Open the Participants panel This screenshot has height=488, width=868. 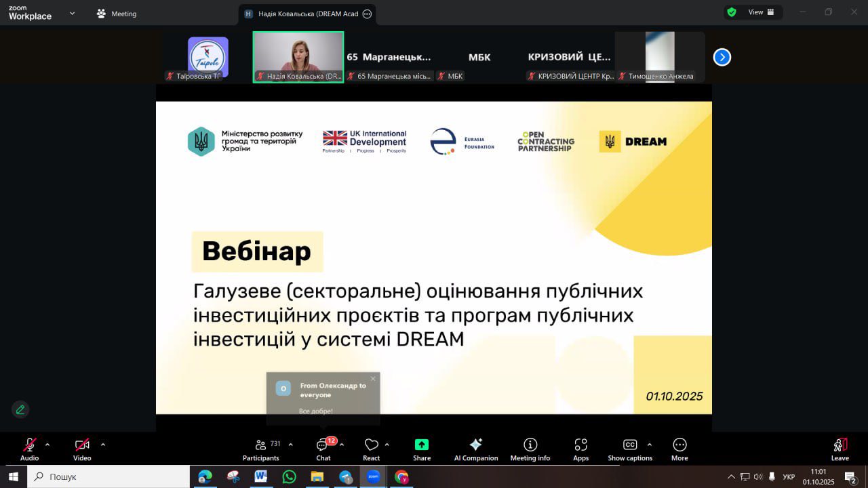click(261, 449)
